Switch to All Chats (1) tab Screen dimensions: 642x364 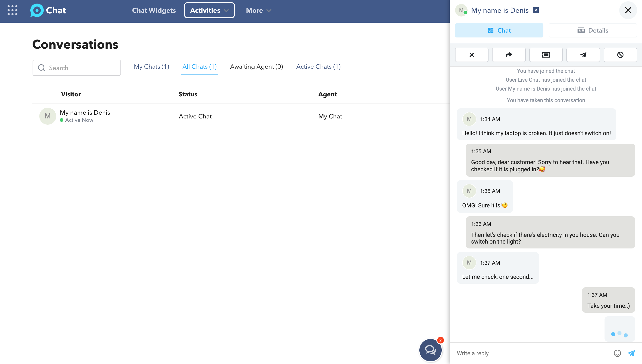199,66
